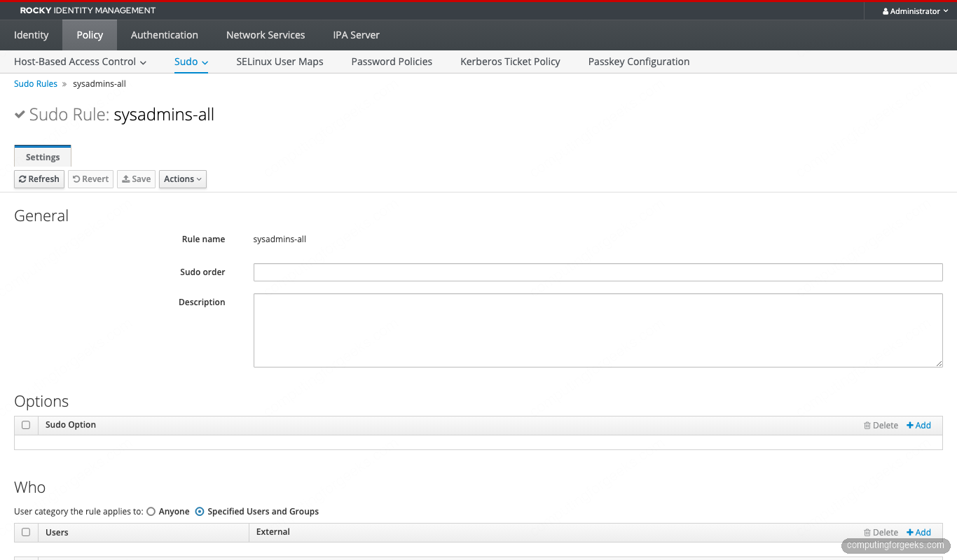The height and width of the screenshot is (560, 957).
Task: Click the Who section heading
Action: coord(29,487)
